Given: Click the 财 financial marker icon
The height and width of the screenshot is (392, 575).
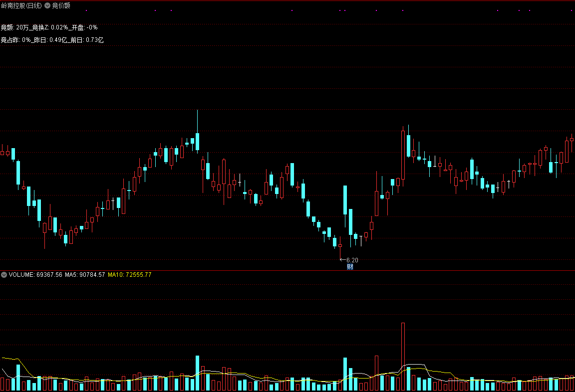Looking at the screenshot, I should [350, 267].
